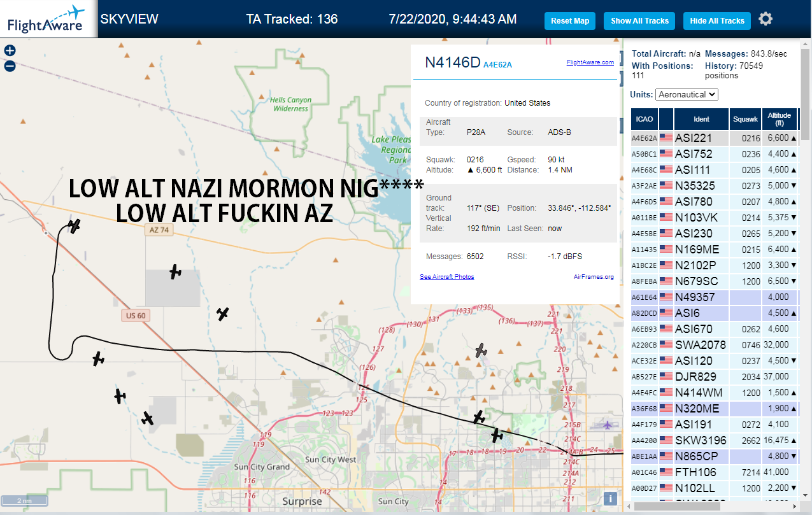Sort the table by Altitude (ft)

779,119
